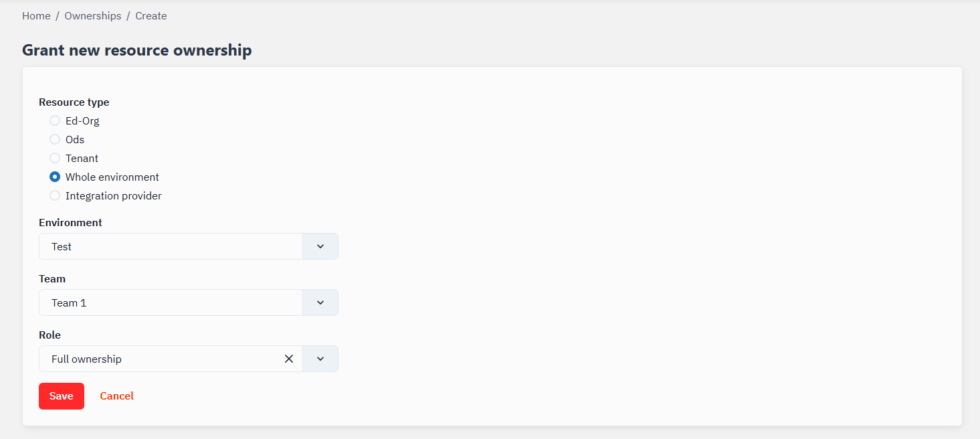Image resolution: width=980 pixels, height=439 pixels.
Task: Navigate to Ownerships breadcrumb link
Action: pos(93,16)
